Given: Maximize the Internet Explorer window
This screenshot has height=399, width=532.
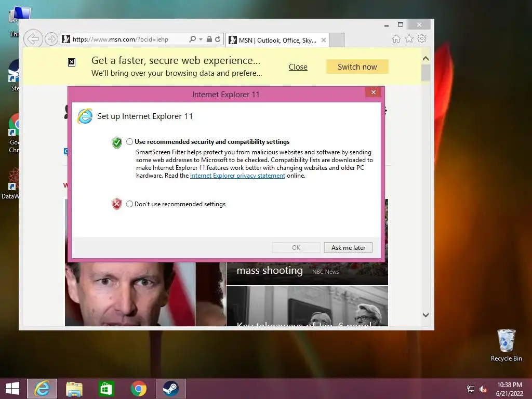Looking at the screenshot, I should (x=401, y=24).
